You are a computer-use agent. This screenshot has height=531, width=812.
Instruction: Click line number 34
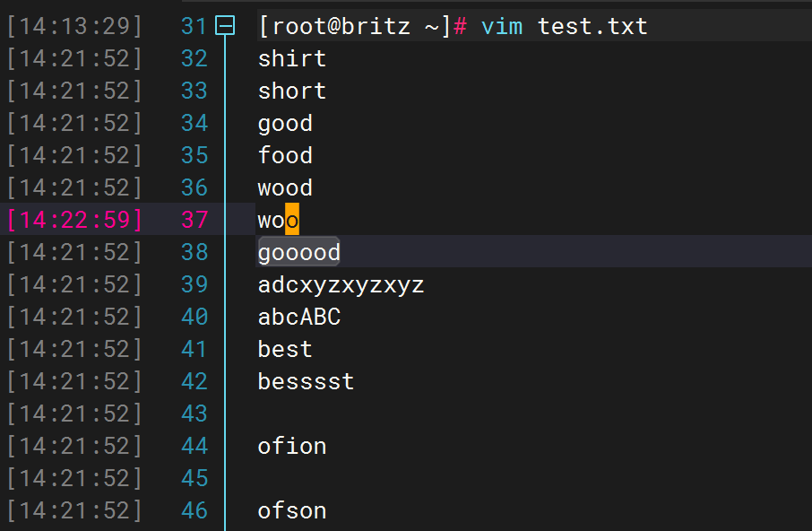click(x=194, y=123)
